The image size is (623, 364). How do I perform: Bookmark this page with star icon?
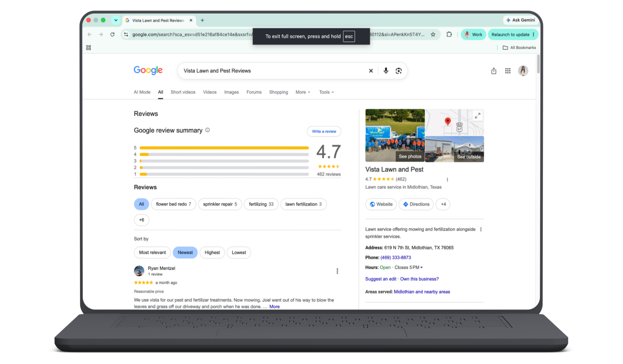click(433, 34)
